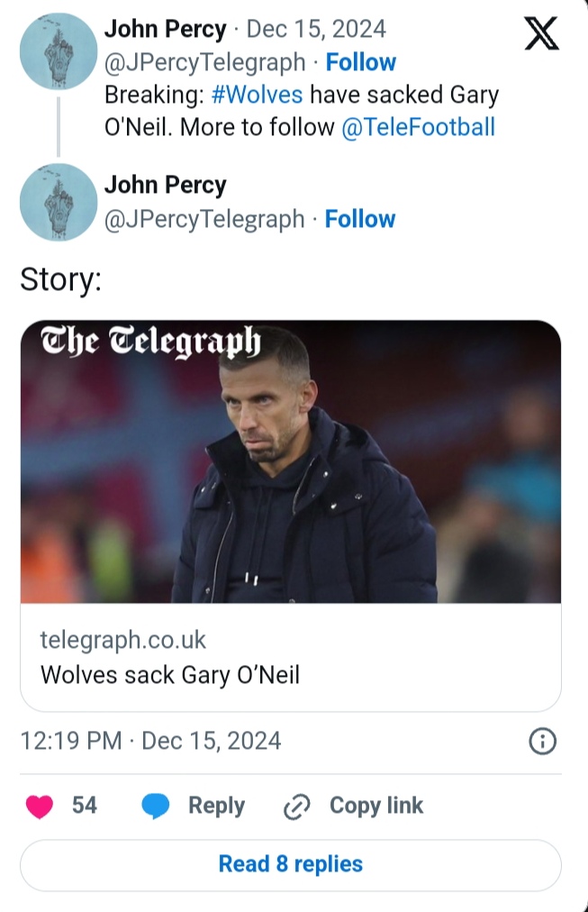Click Read 8 replies button
The height and width of the screenshot is (912, 588).
point(290,864)
